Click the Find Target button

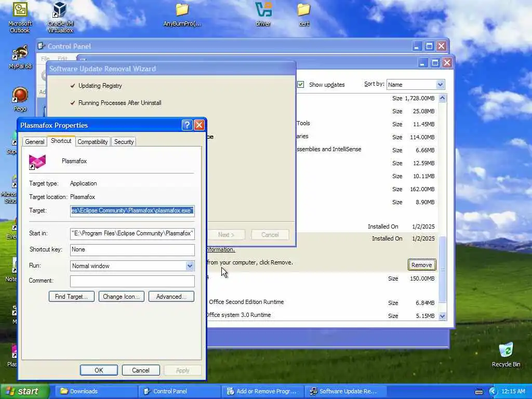coord(72,297)
